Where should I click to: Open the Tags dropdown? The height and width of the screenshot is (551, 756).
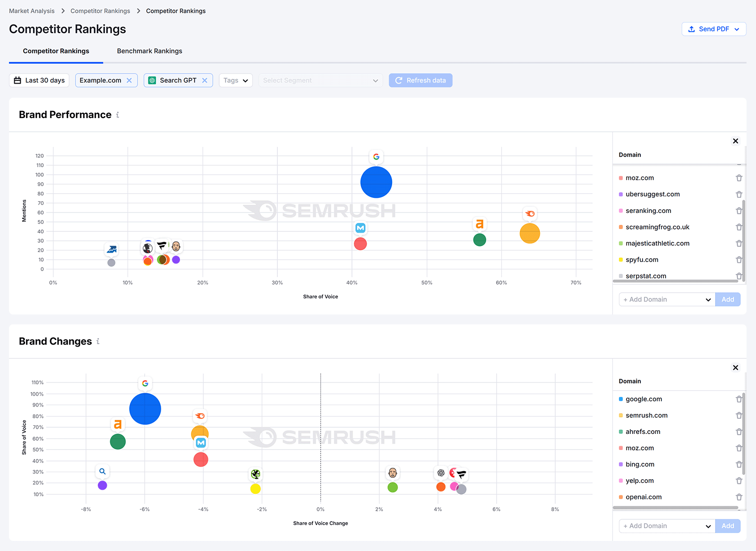click(x=235, y=80)
